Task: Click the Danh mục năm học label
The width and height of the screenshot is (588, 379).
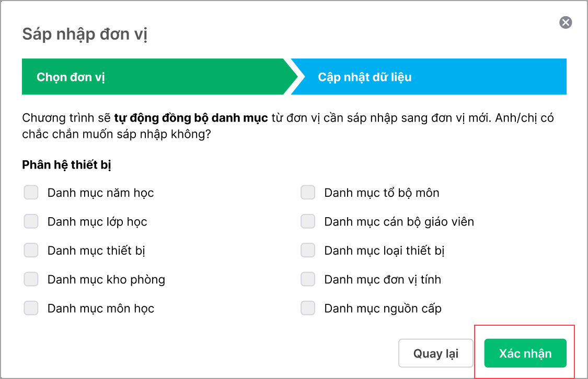Action: point(100,193)
